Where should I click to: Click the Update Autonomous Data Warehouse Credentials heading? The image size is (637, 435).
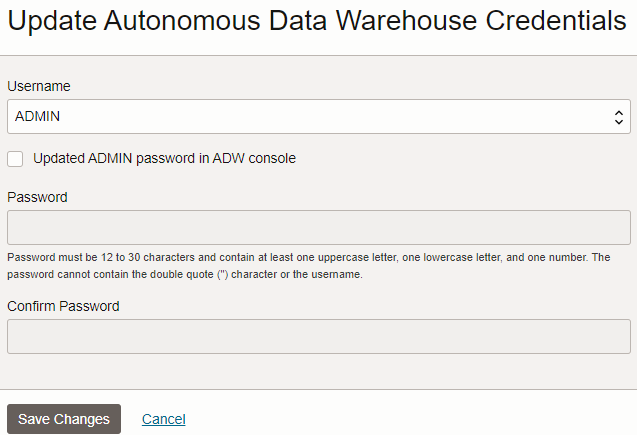click(317, 20)
